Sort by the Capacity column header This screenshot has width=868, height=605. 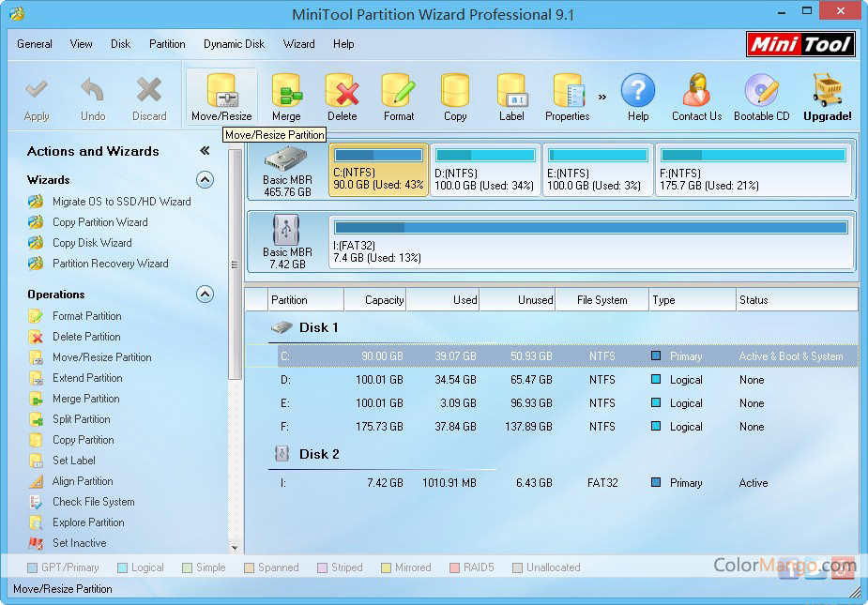374,300
